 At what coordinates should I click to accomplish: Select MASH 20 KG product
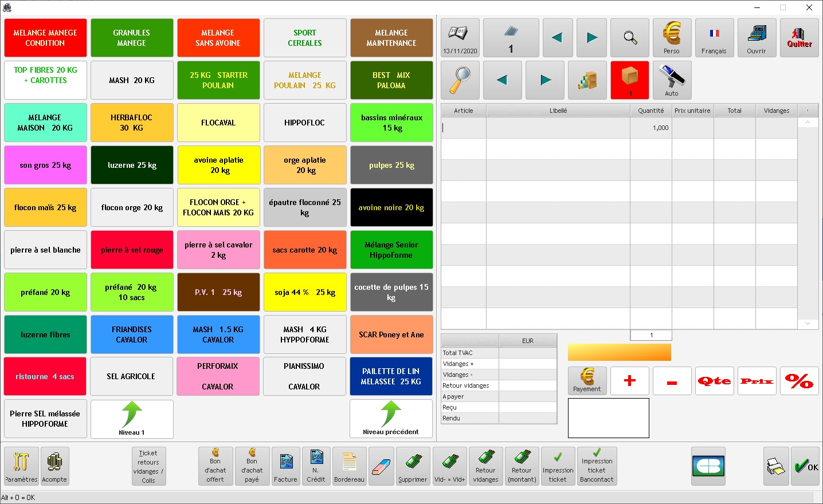[x=132, y=80]
